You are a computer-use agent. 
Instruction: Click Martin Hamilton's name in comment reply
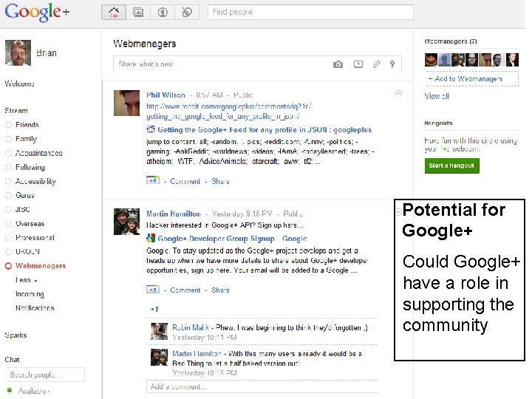pos(197,353)
